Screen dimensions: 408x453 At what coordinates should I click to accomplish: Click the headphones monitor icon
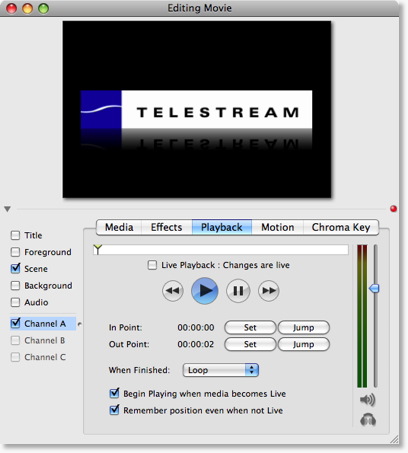click(368, 420)
